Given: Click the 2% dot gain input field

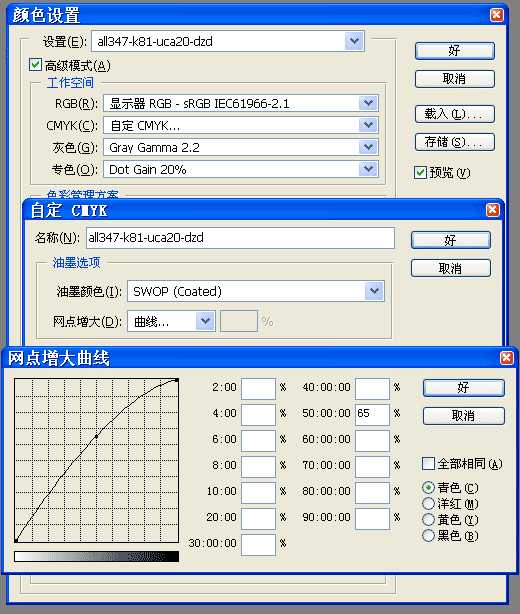Looking at the screenshot, I should pyautogui.click(x=258, y=388).
